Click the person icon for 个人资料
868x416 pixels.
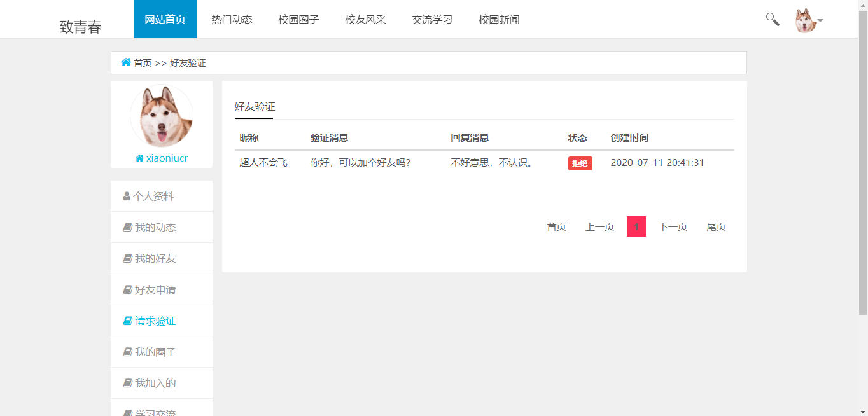click(x=127, y=197)
